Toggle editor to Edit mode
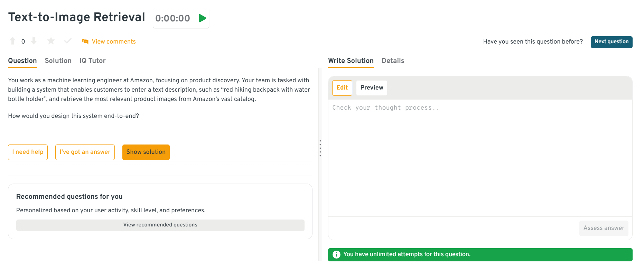Image resolution: width=644 pixels, height=270 pixels. point(342,88)
